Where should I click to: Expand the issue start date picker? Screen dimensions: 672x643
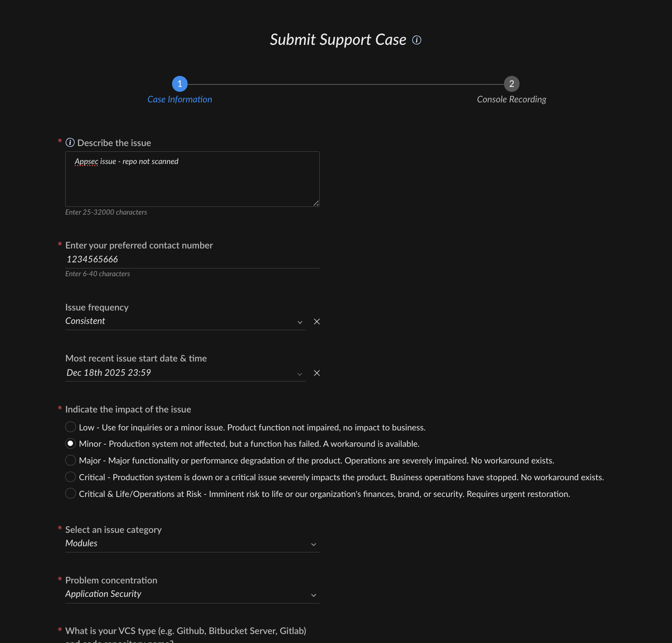(300, 373)
